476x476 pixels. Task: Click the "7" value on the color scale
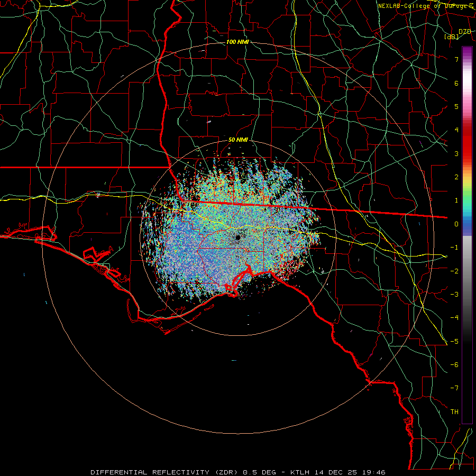click(x=456, y=59)
